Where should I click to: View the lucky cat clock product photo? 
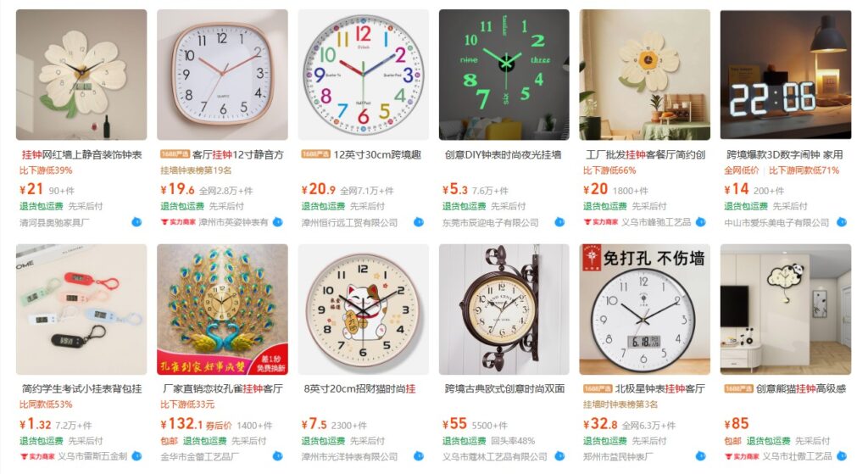point(363,309)
